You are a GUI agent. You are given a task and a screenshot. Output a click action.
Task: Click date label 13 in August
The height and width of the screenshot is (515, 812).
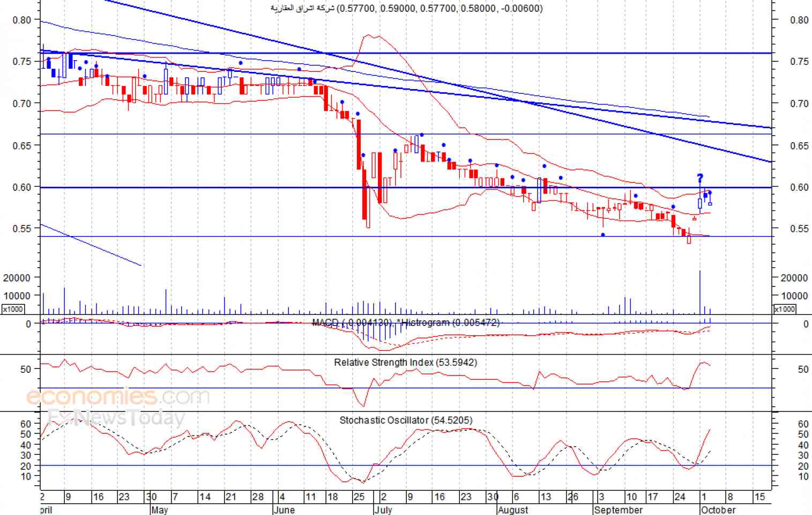pyautogui.click(x=546, y=497)
